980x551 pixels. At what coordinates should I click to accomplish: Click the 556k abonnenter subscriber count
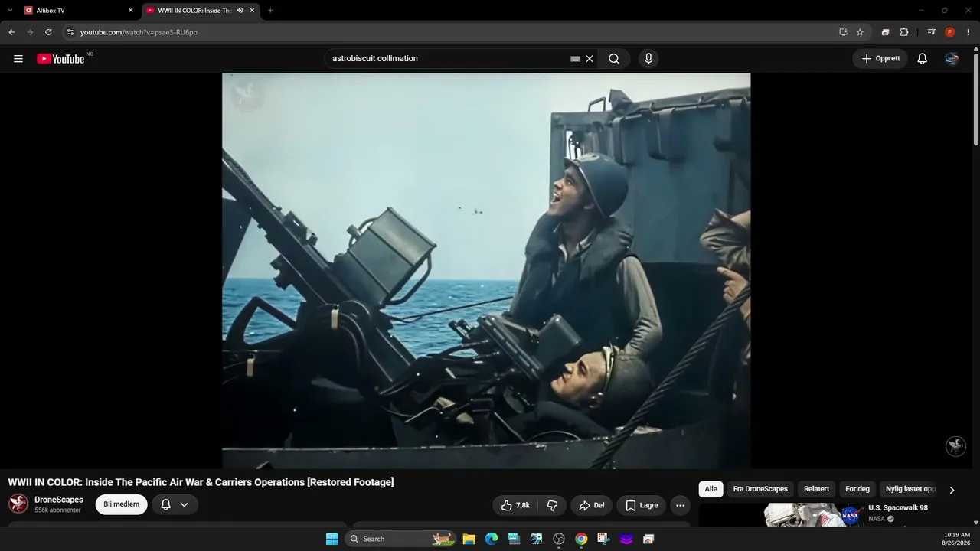(57, 510)
